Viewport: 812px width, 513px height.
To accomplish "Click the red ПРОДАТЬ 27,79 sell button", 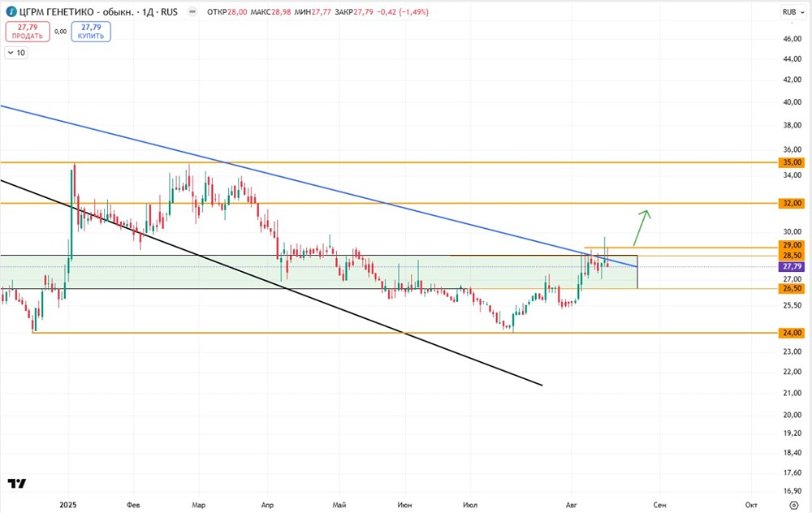I will 28,32.
